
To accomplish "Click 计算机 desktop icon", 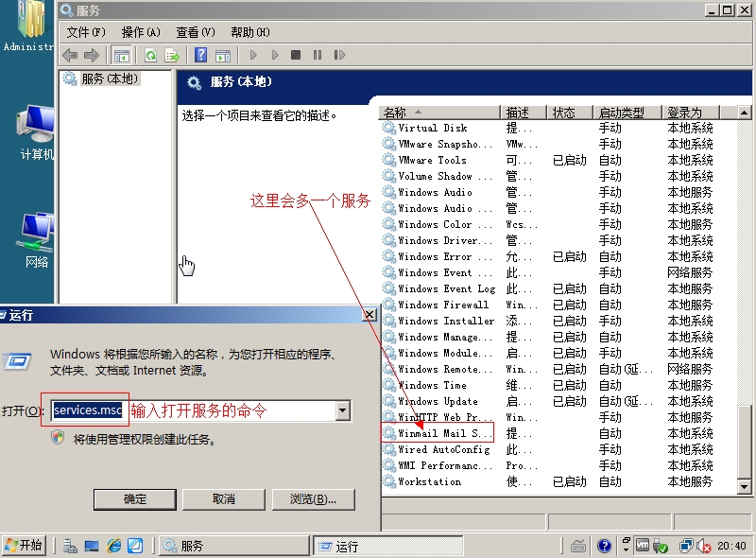I will 36,132.
